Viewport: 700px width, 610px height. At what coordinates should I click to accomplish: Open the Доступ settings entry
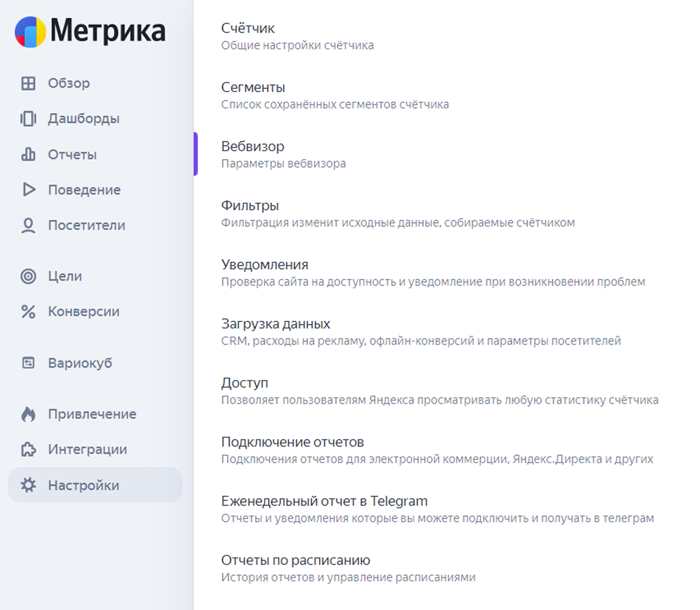coord(245,383)
